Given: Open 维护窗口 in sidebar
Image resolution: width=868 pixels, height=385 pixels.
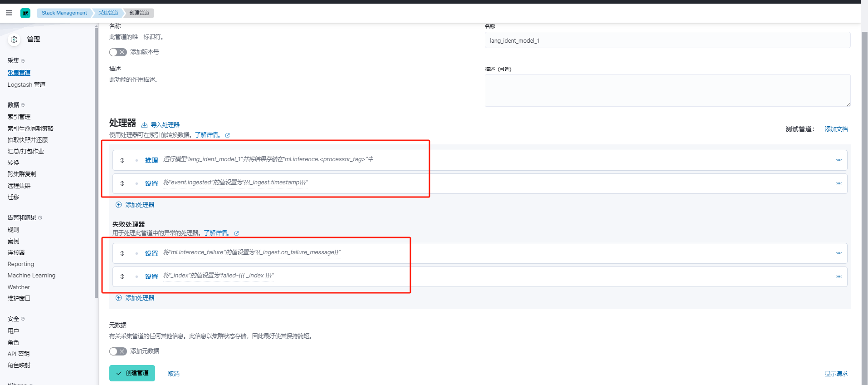Looking at the screenshot, I should [19, 298].
